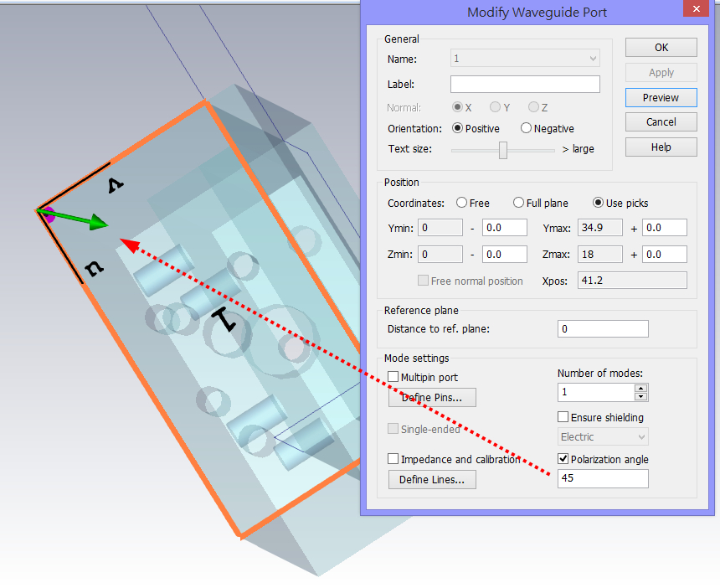Toggle Ensure shielding checkbox

tap(563, 417)
